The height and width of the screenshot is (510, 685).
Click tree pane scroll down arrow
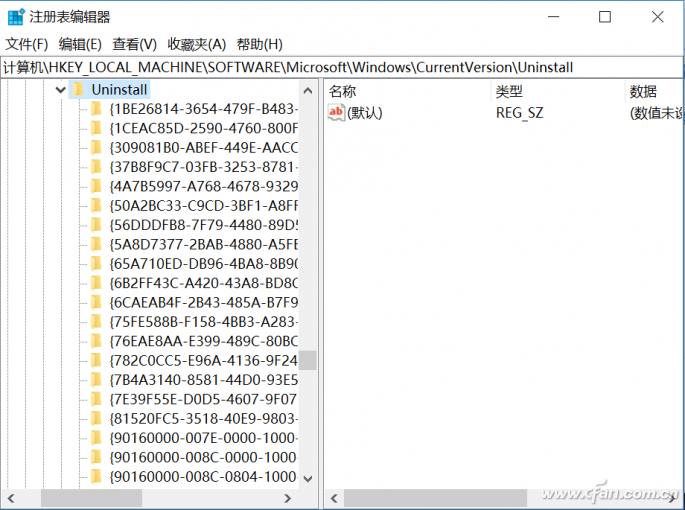coord(308,479)
